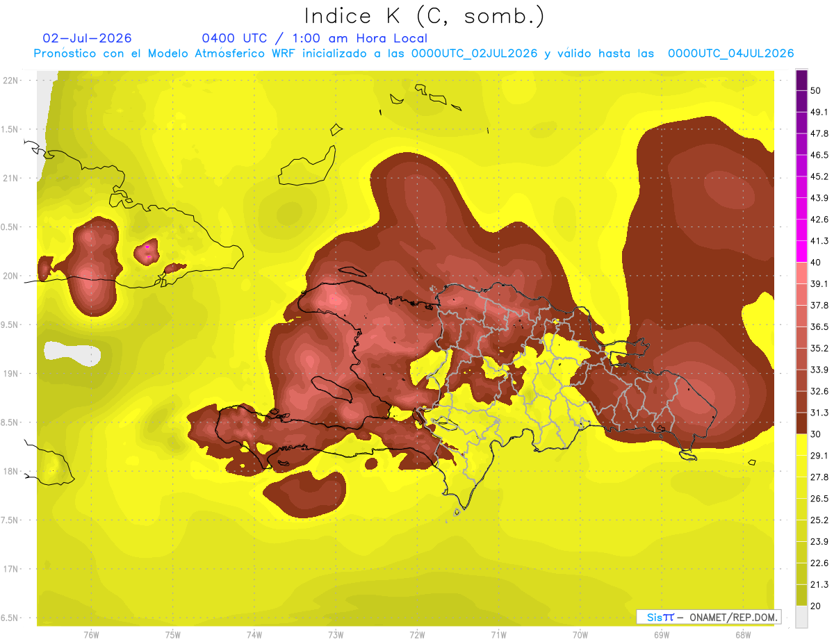Click the olive swatch between 20 and 21.3

(x=801, y=595)
